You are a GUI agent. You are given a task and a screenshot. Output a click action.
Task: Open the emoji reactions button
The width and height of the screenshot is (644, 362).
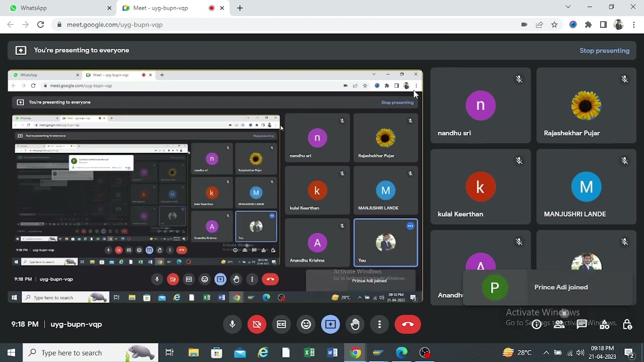[x=306, y=324]
